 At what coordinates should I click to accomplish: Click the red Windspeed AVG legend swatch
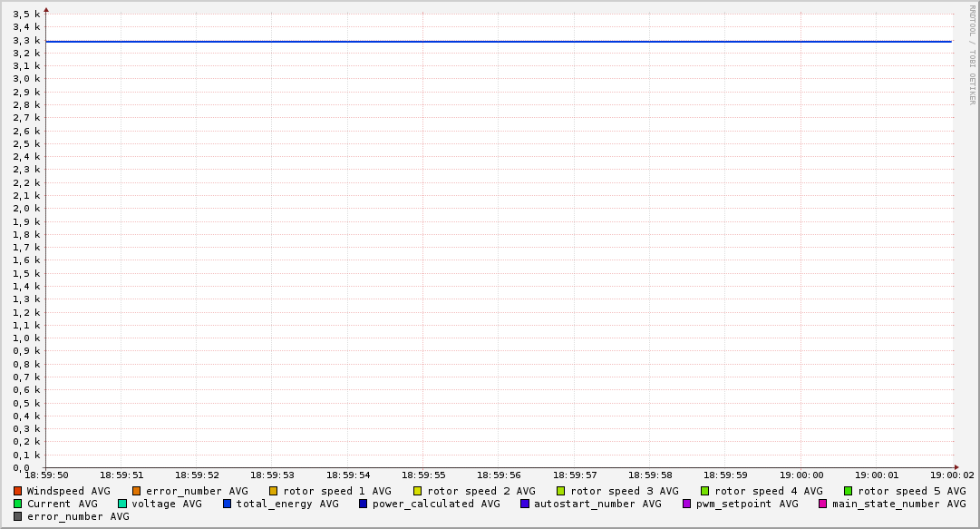tap(18, 491)
